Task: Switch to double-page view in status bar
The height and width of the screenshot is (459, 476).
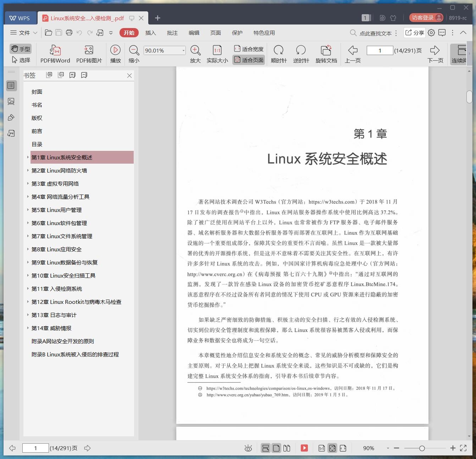Action: (x=287, y=448)
